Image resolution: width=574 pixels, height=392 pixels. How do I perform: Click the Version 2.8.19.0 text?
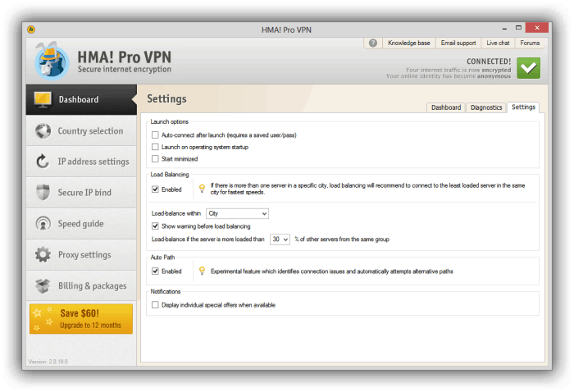(x=48, y=362)
